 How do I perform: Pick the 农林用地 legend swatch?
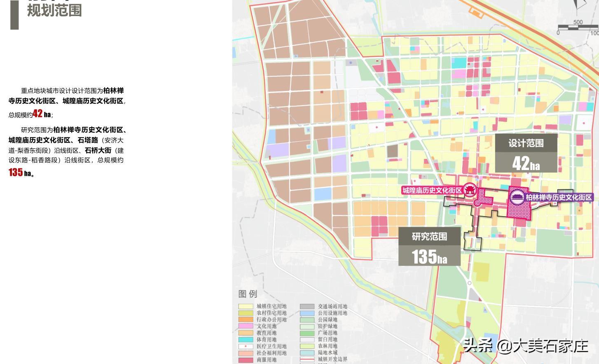307,346
